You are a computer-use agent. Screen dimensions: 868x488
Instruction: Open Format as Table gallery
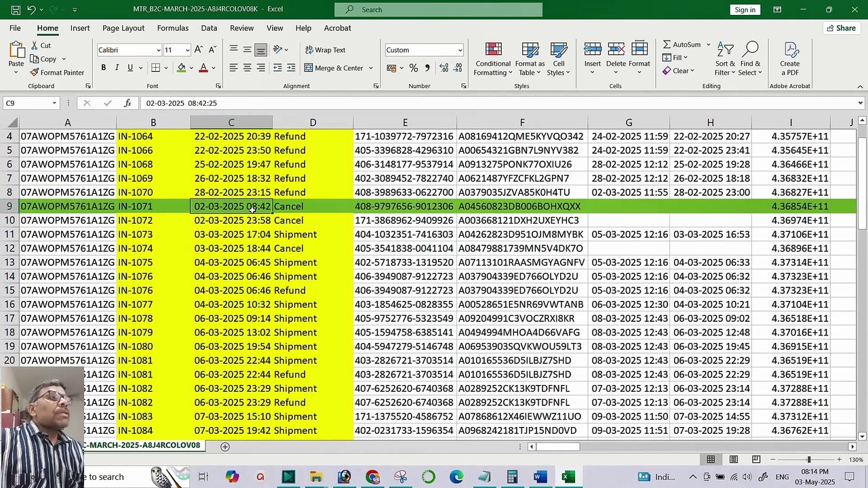(530, 59)
